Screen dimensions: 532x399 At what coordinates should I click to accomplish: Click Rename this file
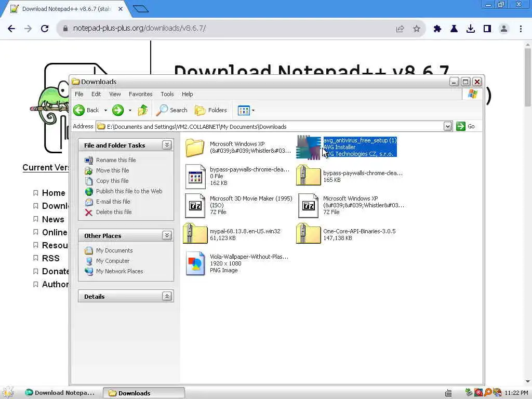116,160
